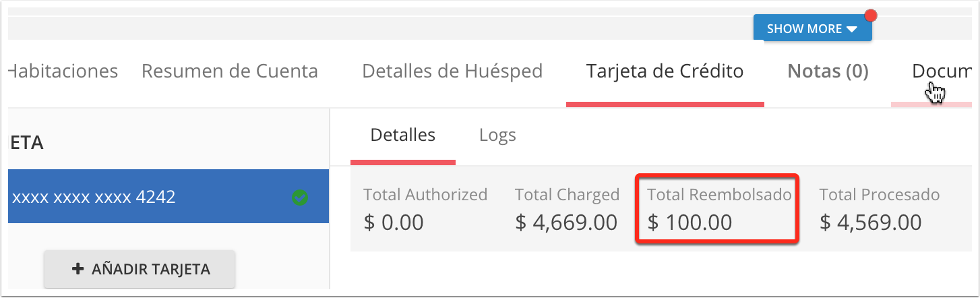Switch to the Habitaciones tab
The width and height of the screenshot is (980, 298).
(x=63, y=71)
